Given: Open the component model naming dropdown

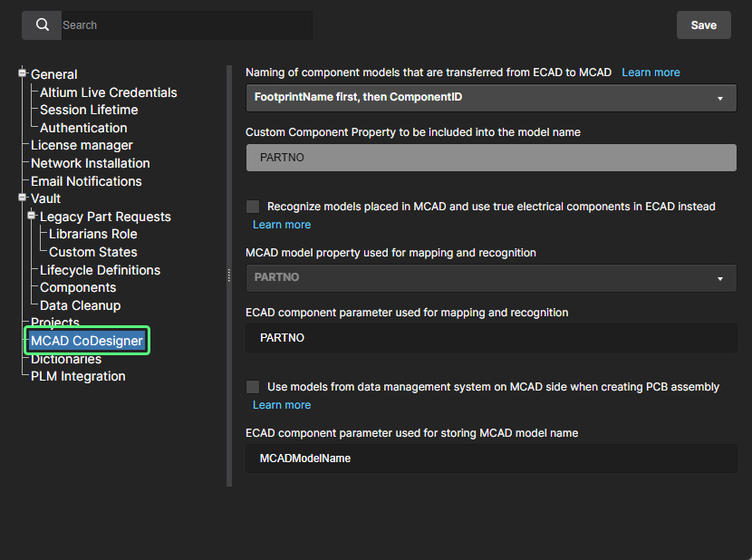Looking at the screenshot, I should tap(491, 97).
